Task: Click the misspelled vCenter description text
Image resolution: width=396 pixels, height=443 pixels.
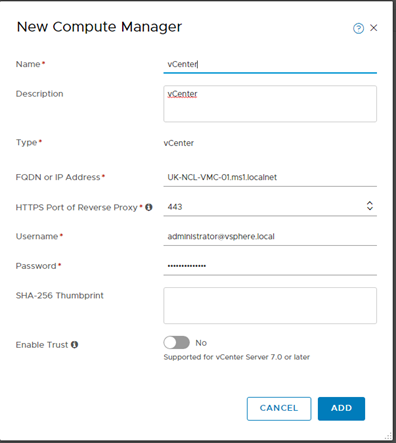Action: tap(182, 94)
